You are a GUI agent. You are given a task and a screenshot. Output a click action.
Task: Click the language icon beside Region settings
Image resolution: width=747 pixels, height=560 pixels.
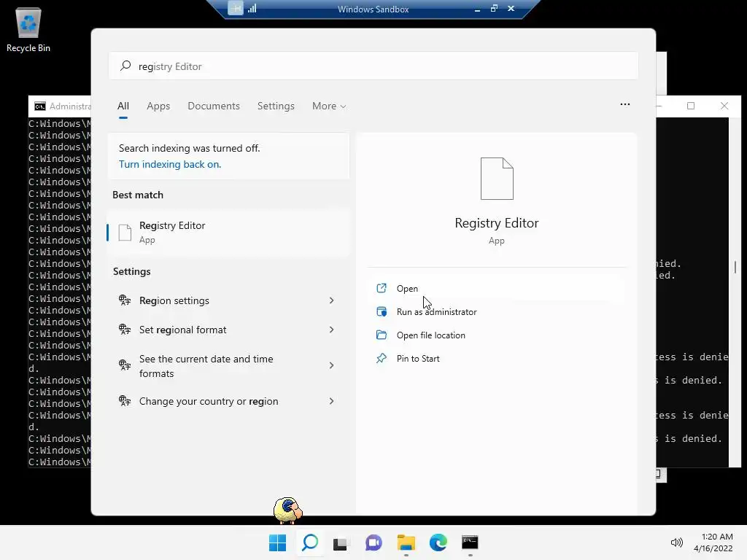tap(125, 300)
